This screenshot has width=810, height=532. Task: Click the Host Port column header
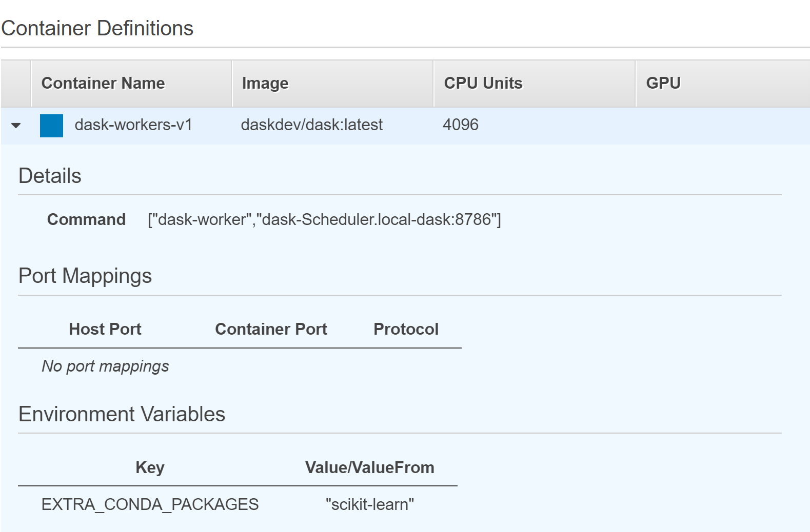click(105, 329)
